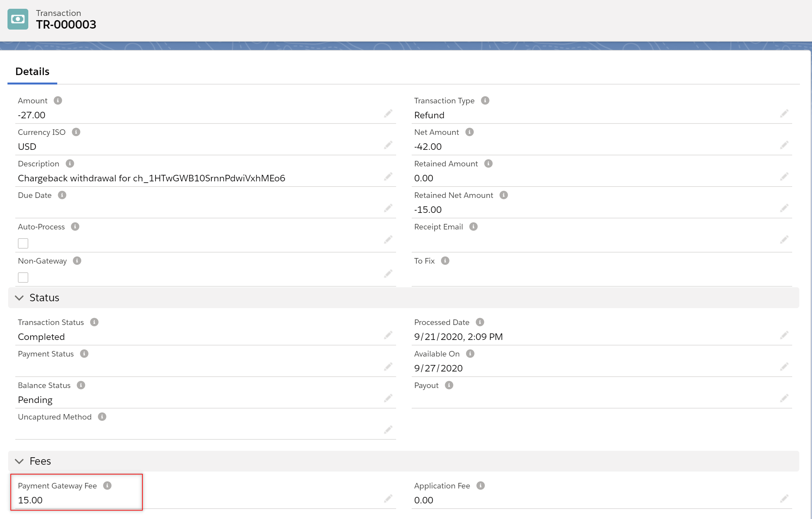Click the Payment Gateway Fee value 15.00
The height and width of the screenshot is (519, 812).
[x=30, y=500]
